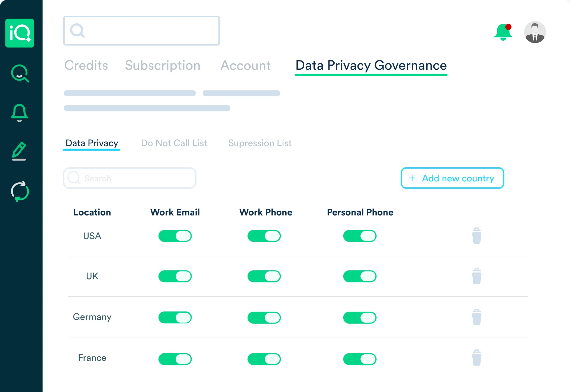This screenshot has width=571, height=392.
Task: Switch to the Subscription tab
Action: tap(163, 65)
